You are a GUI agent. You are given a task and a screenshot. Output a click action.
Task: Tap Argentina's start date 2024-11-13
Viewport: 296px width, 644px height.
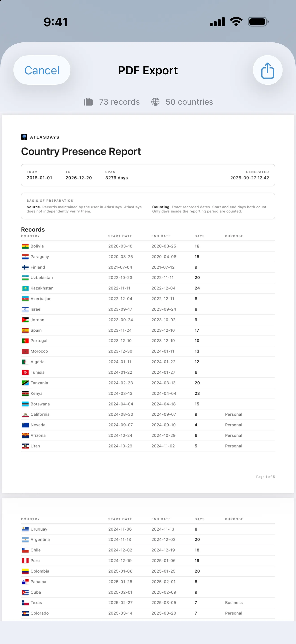coord(120,540)
